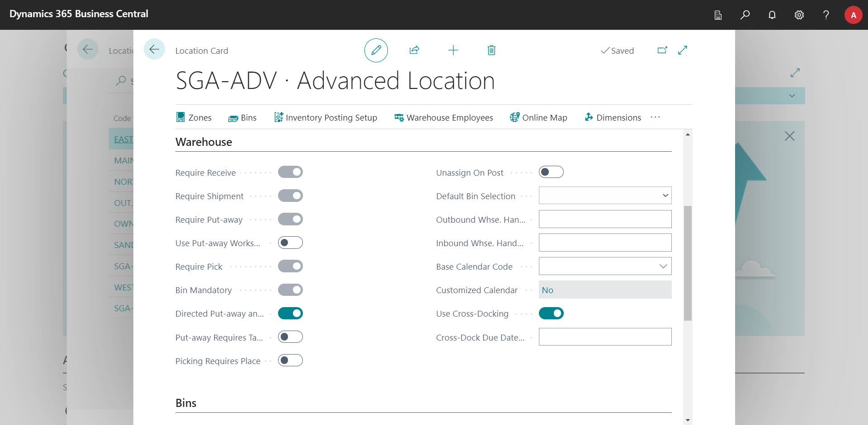Enable Unassign On Post switch
868x425 pixels.
click(551, 172)
